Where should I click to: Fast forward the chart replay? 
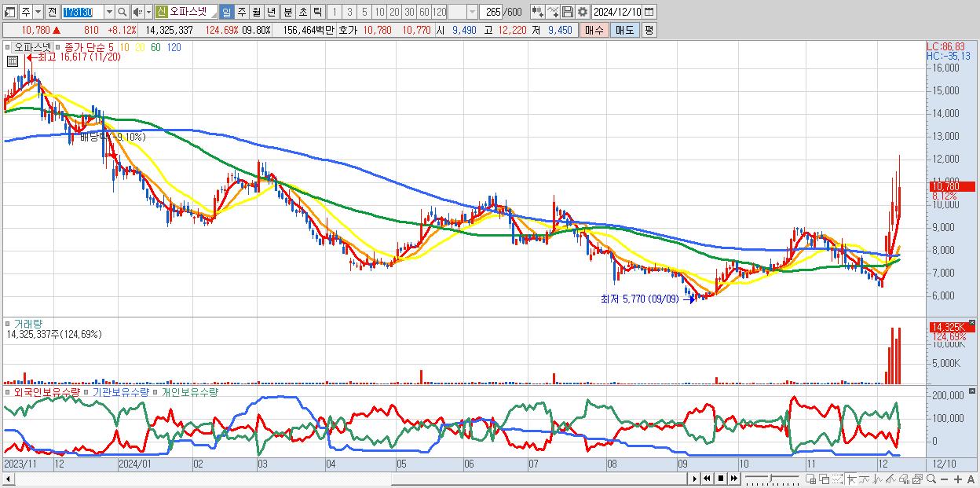733,479
